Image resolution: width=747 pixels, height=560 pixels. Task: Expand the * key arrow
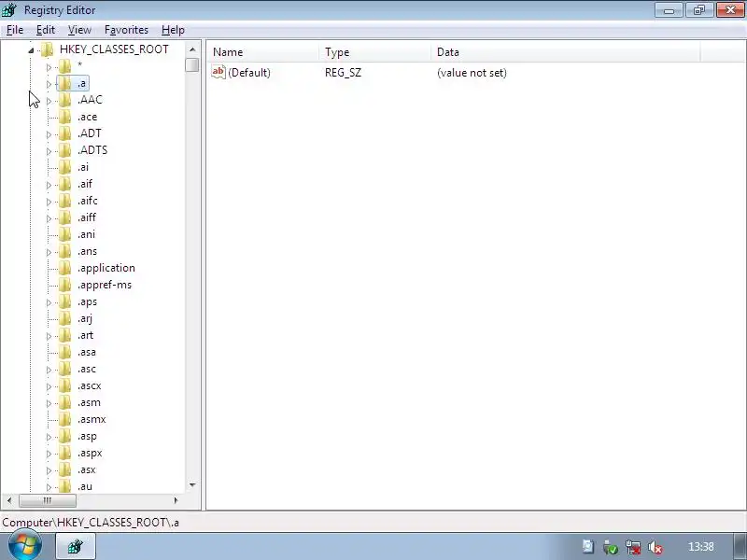coord(49,67)
